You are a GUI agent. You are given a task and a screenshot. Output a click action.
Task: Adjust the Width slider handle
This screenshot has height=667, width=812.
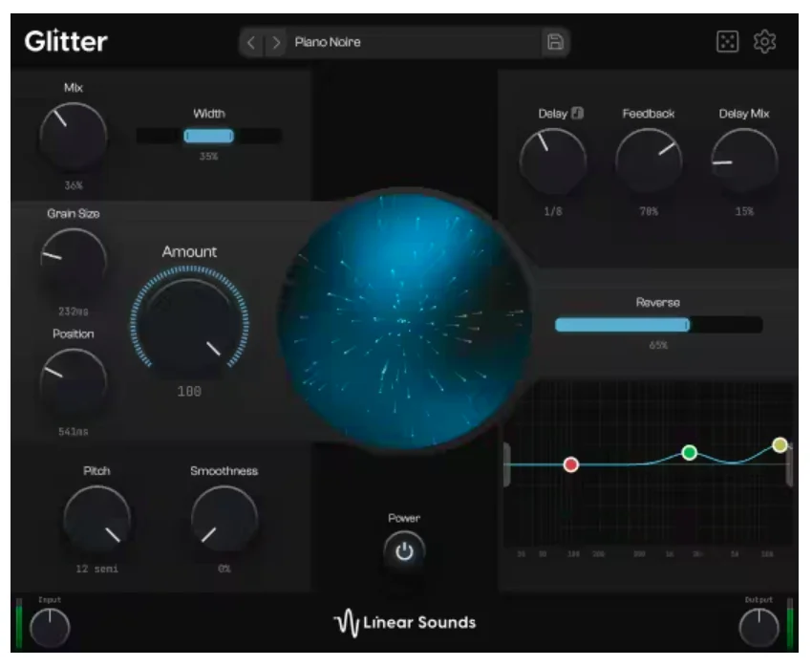208,137
